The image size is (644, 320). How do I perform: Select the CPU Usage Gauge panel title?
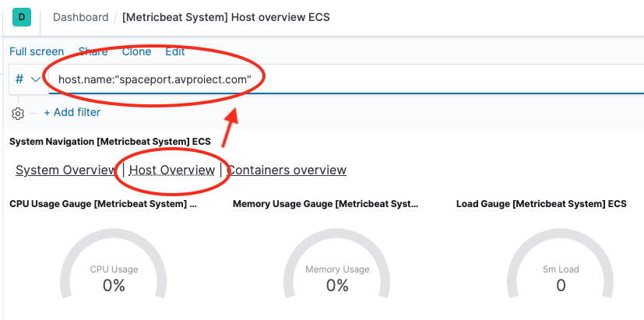click(103, 204)
